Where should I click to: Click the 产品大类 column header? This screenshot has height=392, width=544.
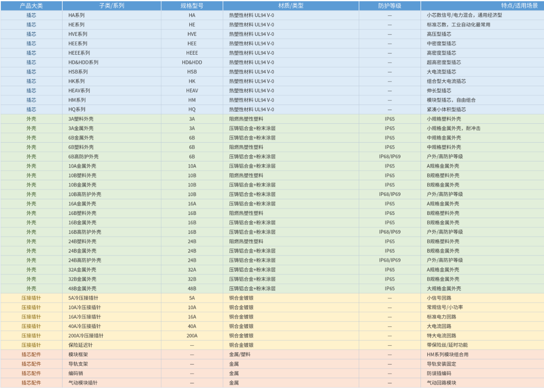(31, 6)
